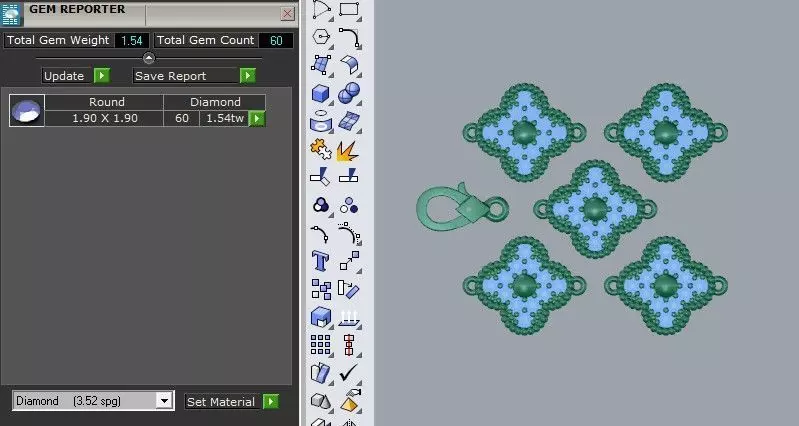Click the Gem Reporter panel icon
This screenshot has height=426, width=799.
pos(10,14)
